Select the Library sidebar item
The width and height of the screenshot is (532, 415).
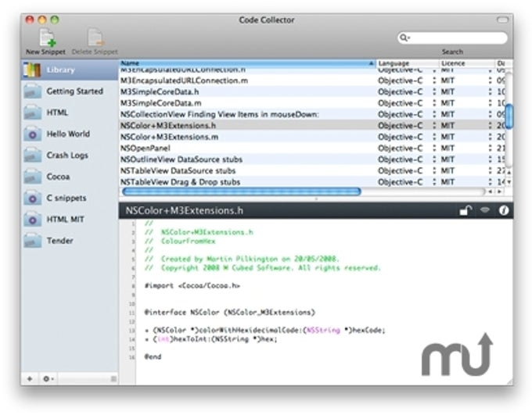click(70, 70)
